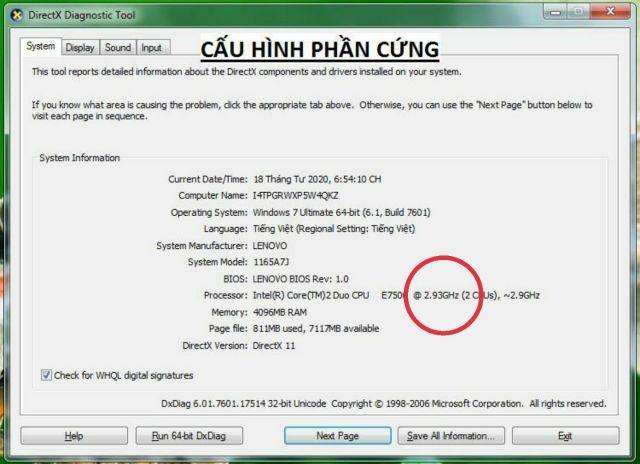Open the Sound tab

(x=118, y=48)
